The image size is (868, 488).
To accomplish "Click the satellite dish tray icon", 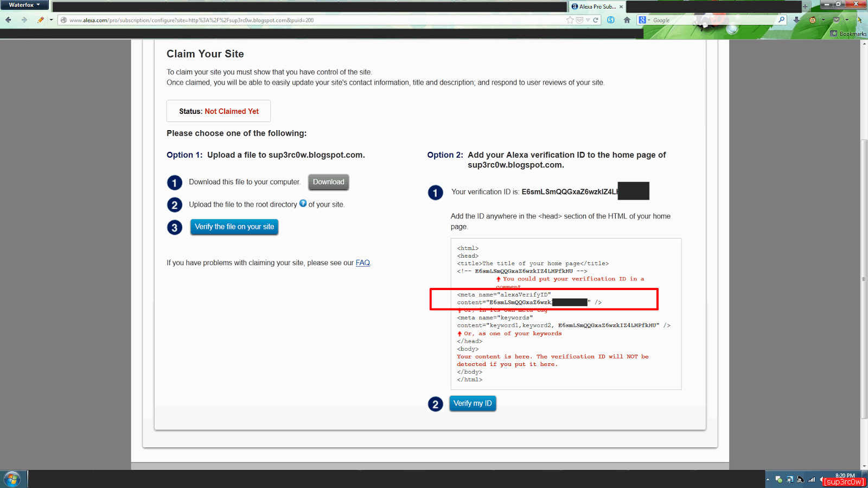I will coord(801,479).
